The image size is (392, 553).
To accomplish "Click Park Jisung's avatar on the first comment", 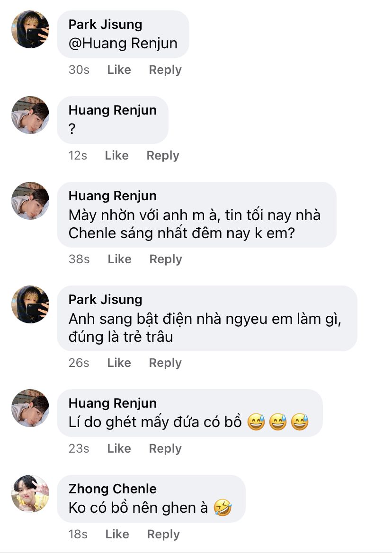I will coord(30,29).
